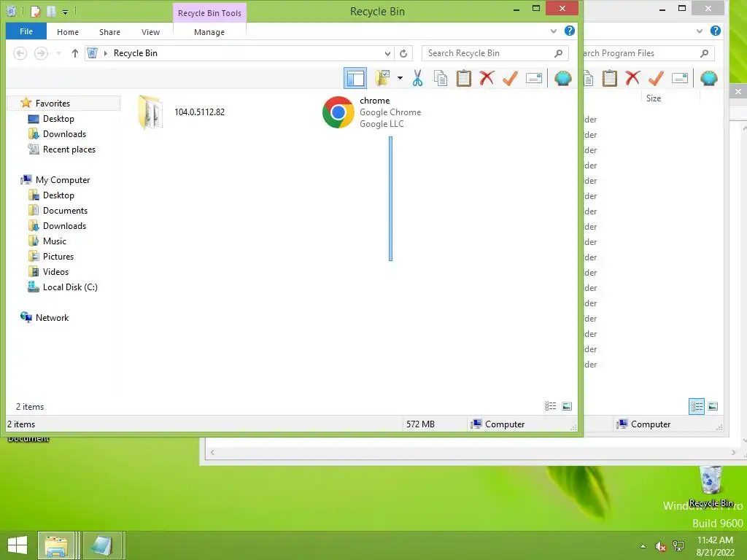Viewport: 747px width, 560px height.
Task: Open the Manage tab under Recycle Bin Tools
Action: click(x=209, y=32)
